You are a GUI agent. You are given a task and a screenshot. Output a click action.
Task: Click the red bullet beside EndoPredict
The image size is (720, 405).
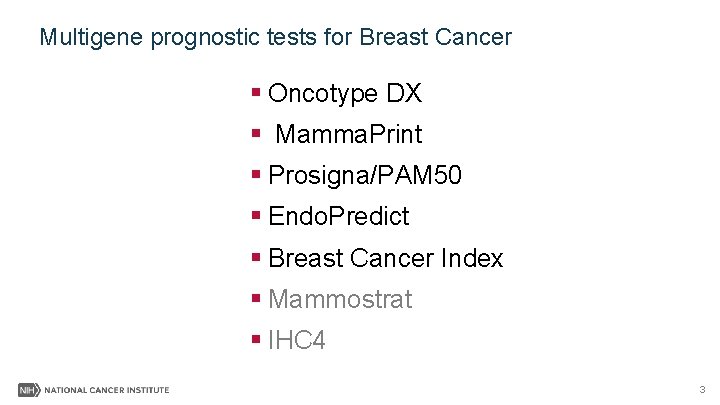pyautogui.click(x=256, y=215)
